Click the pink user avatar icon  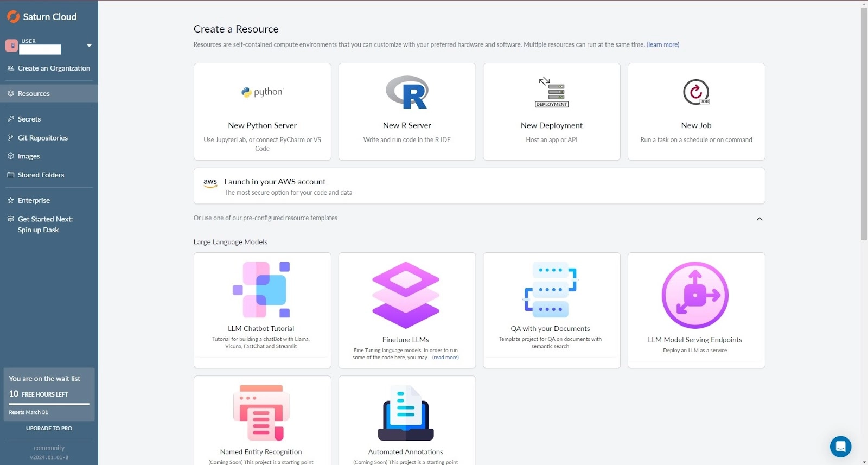point(11,46)
